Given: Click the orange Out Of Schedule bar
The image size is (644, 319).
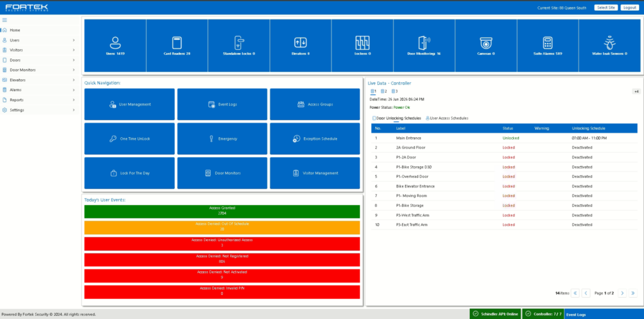Looking at the screenshot, I should pyautogui.click(x=222, y=227).
